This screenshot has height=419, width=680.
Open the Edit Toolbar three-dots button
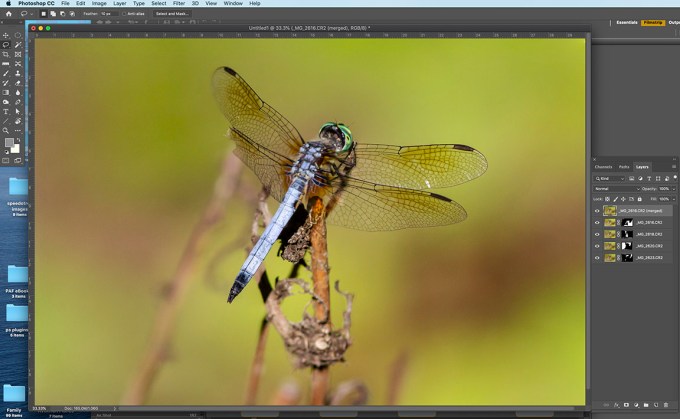tap(18, 131)
